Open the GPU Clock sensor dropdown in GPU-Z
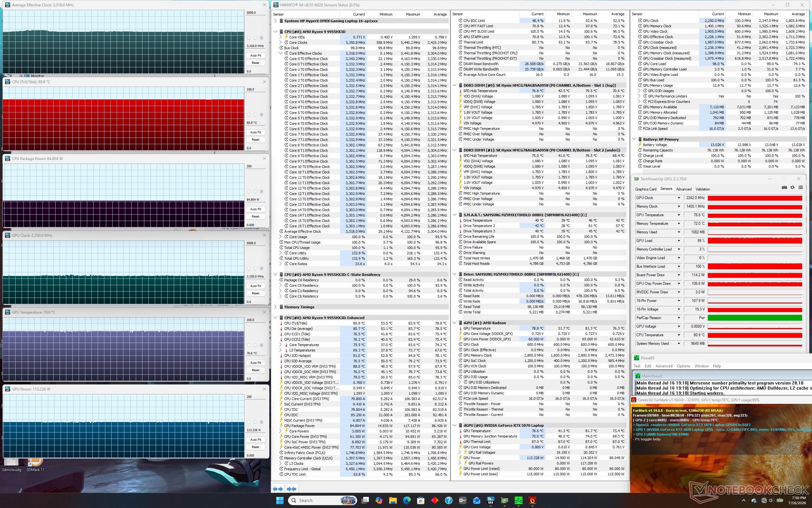 (x=679, y=198)
